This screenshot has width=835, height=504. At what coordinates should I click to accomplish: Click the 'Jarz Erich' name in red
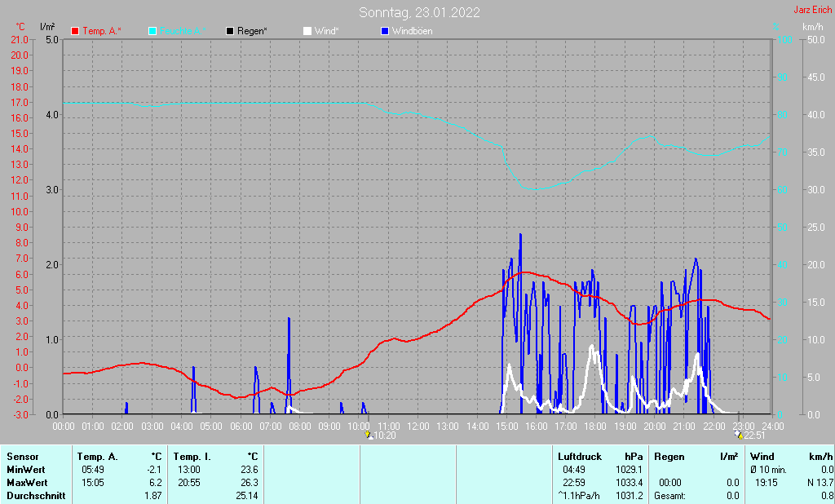tap(813, 10)
